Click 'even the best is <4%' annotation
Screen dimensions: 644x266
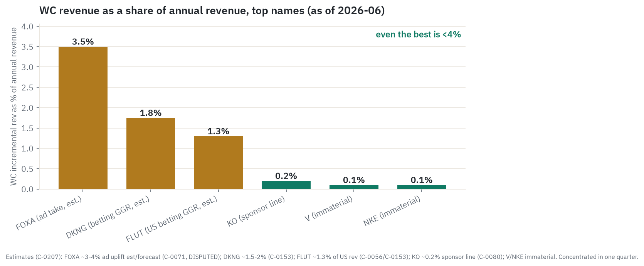(x=418, y=34)
